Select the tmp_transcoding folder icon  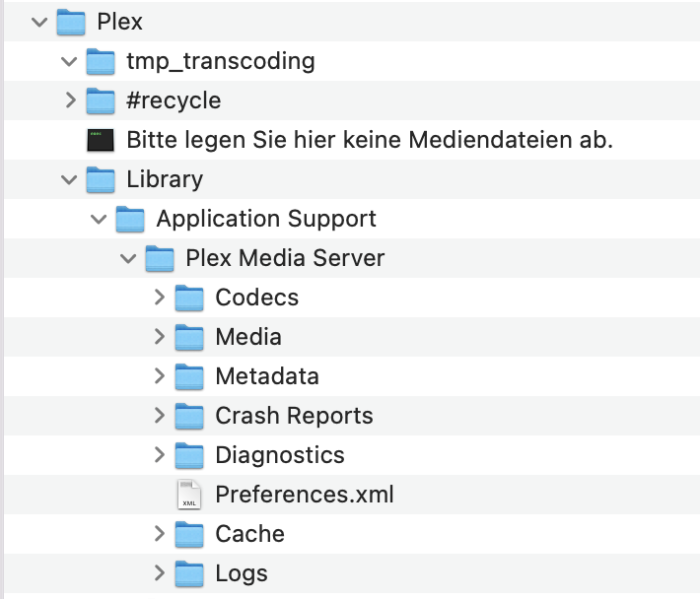pyautogui.click(x=101, y=61)
